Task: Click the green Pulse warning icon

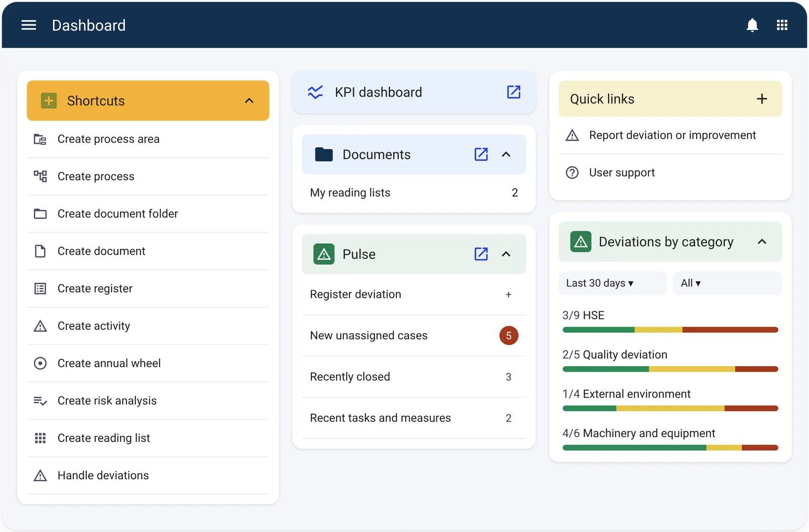Action: click(324, 254)
